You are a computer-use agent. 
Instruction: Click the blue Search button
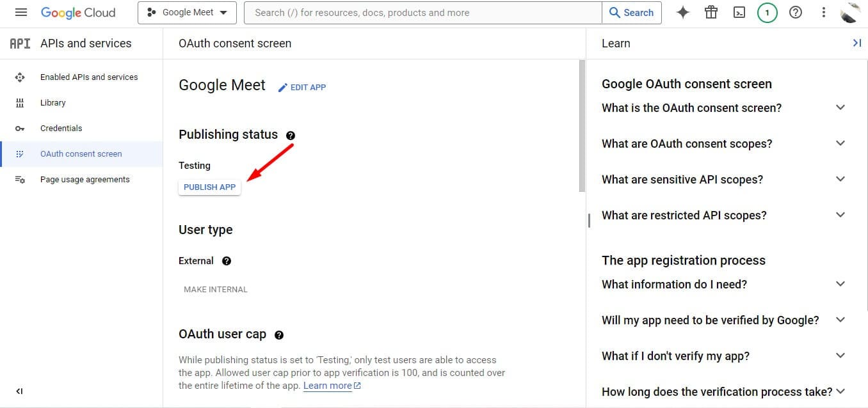tap(632, 13)
